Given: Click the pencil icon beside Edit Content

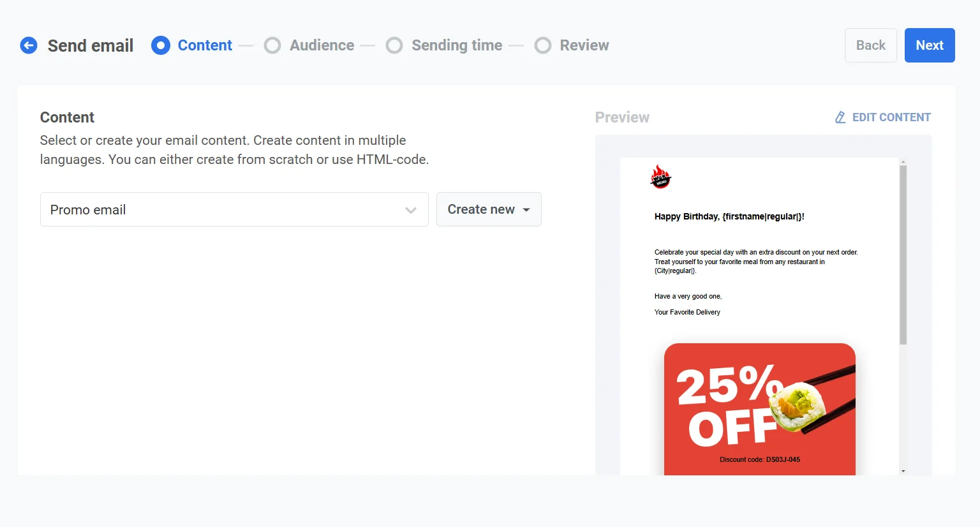Looking at the screenshot, I should tap(840, 117).
